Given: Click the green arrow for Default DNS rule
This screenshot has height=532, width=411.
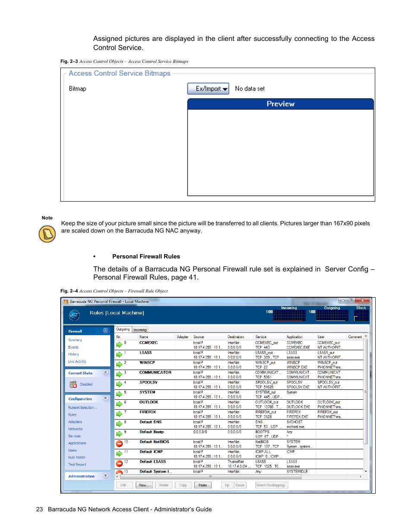Looking at the screenshot, I should (x=119, y=424).
